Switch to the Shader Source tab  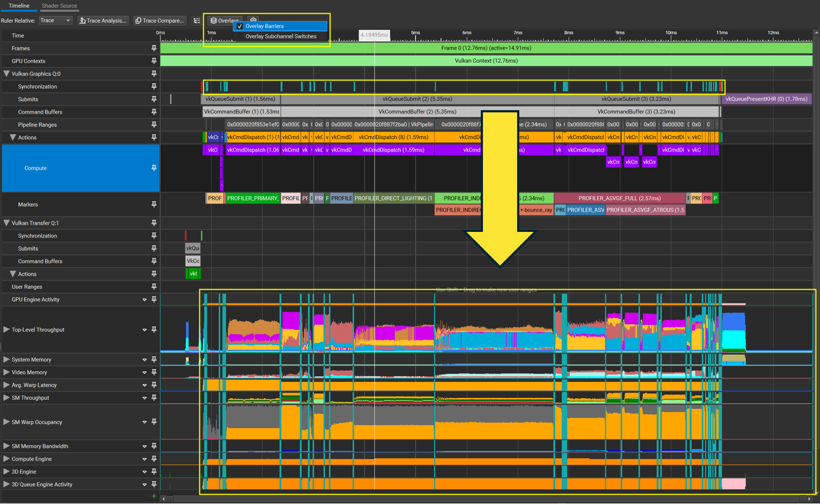click(x=59, y=6)
